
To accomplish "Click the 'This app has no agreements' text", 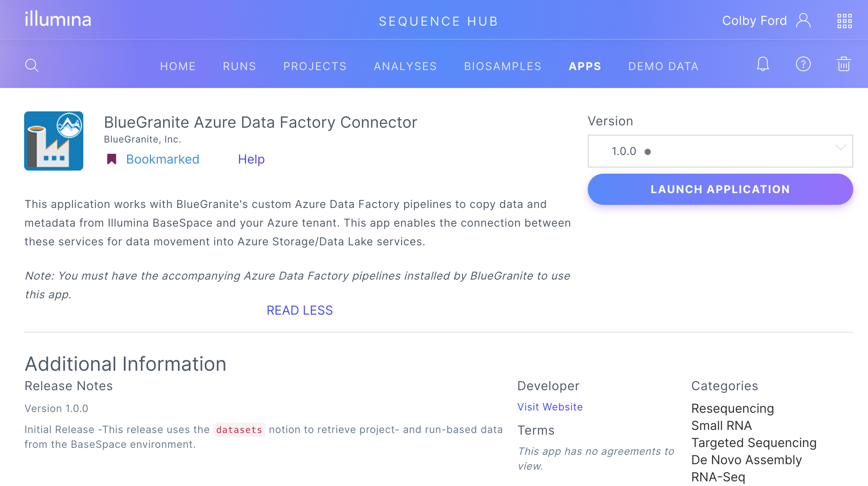I will click(x=596, y=459).
